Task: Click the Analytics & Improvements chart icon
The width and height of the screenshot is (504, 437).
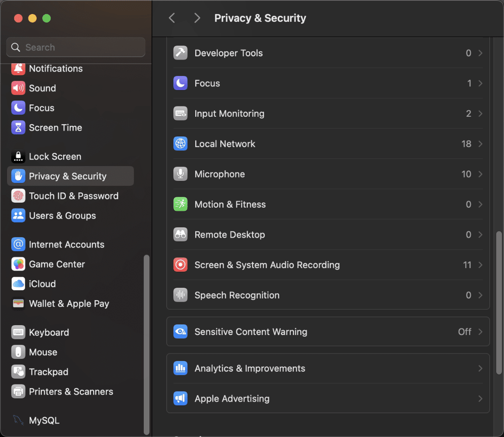Action: pyautogui.click(x=180, y=368)
